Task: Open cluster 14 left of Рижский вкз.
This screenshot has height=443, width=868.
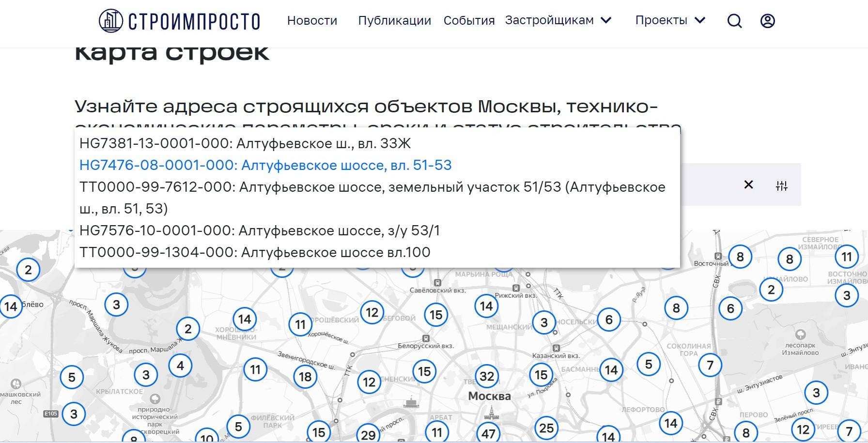Action: [x=486, y=306]
